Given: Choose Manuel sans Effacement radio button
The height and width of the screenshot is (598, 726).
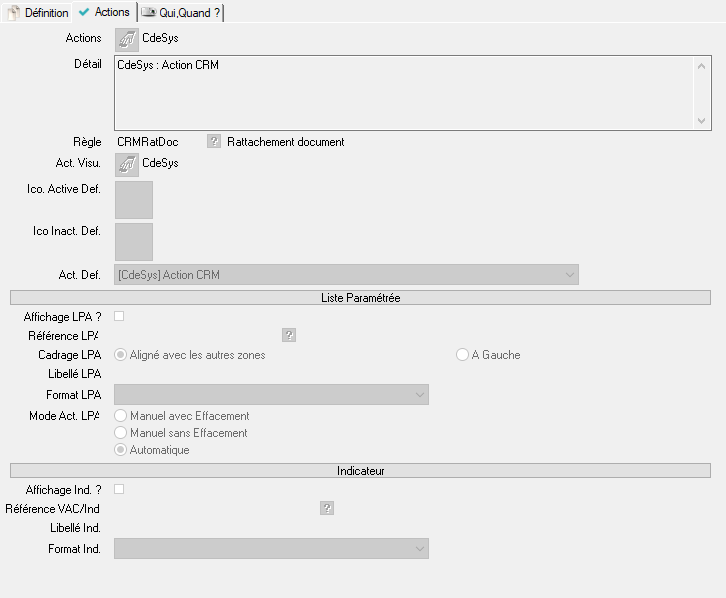Looking at the screenshot, I should pyautogui.click(x=122, y=433).
